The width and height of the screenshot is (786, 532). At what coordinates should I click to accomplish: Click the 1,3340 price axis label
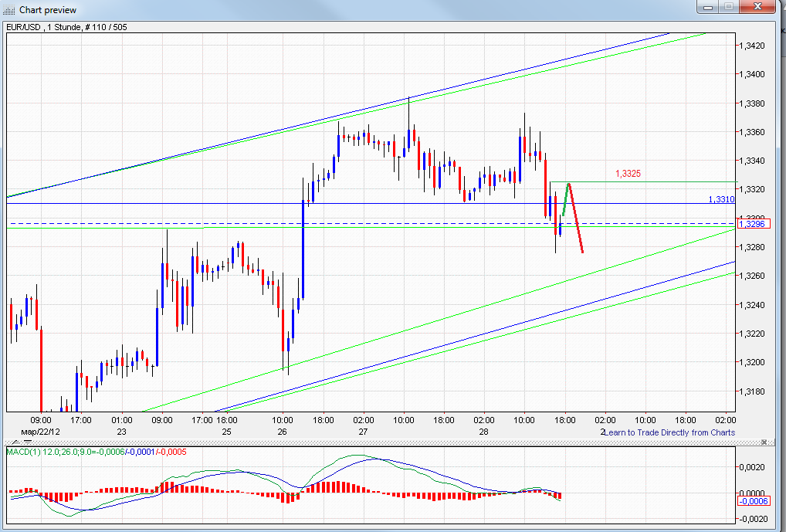[751, 161]
